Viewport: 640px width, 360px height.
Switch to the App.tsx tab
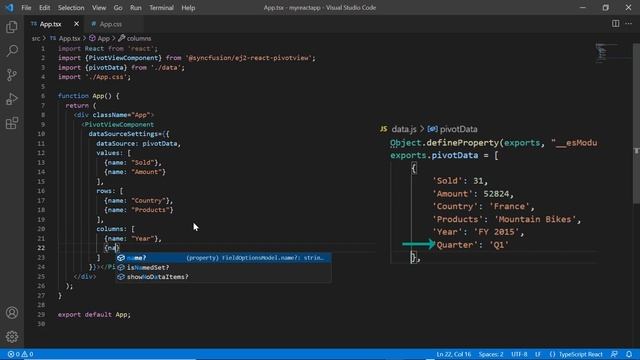[51, 24]
